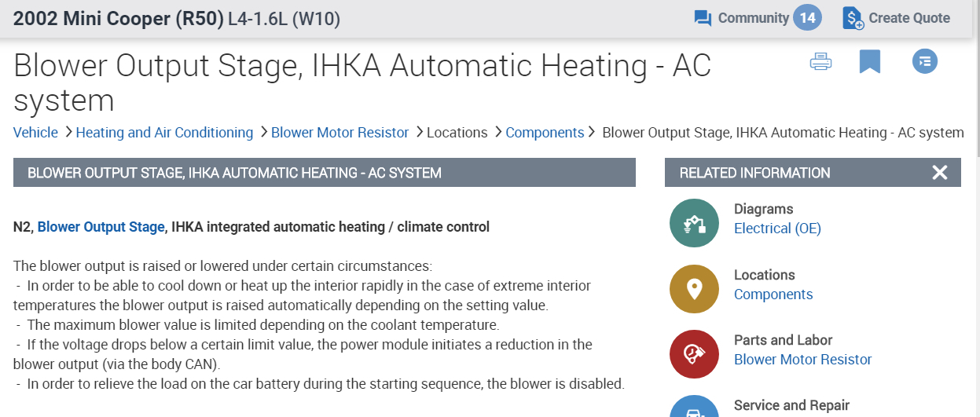Click the green Diagrams circle icon
The image size is (980, 417).
(x=694, y=224)
